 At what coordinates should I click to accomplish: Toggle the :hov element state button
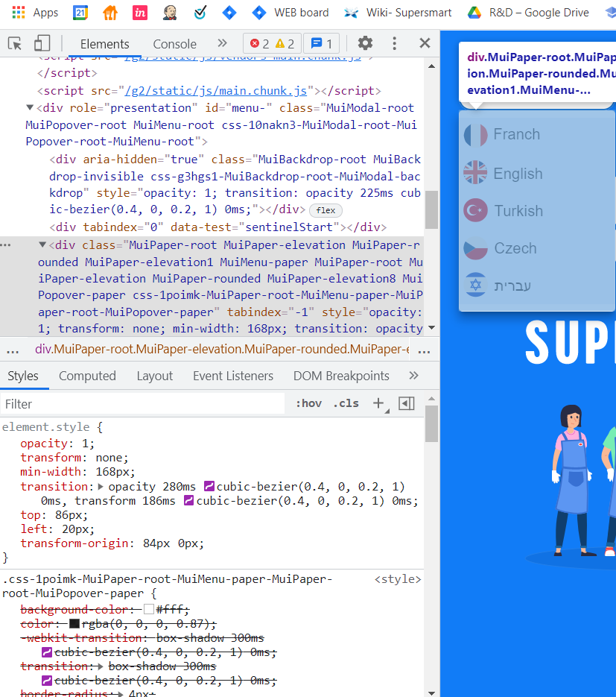(308, 403)
